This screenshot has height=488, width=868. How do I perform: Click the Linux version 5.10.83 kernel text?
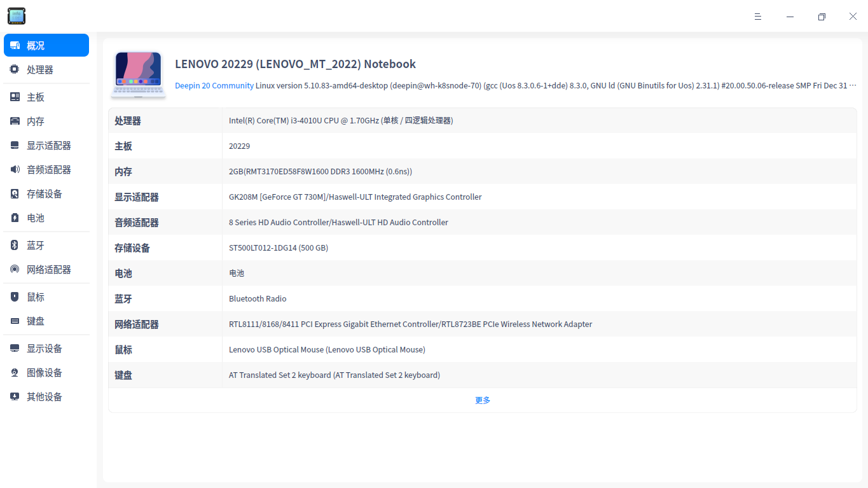click(556, 85)
